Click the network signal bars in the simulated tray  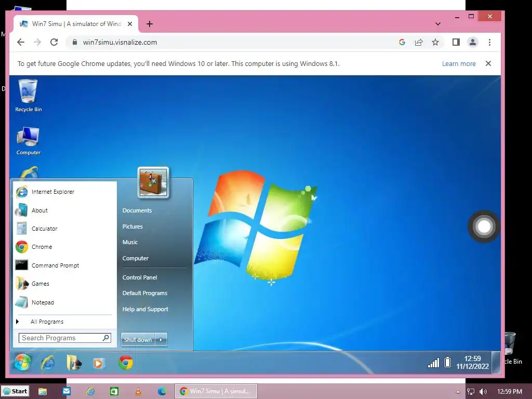click(434, 363)
